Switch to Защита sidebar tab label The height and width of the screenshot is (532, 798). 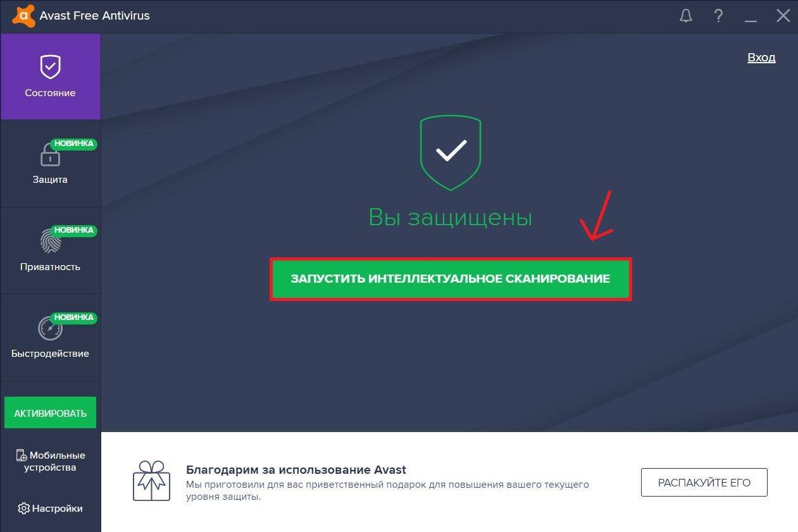(50, 180)
